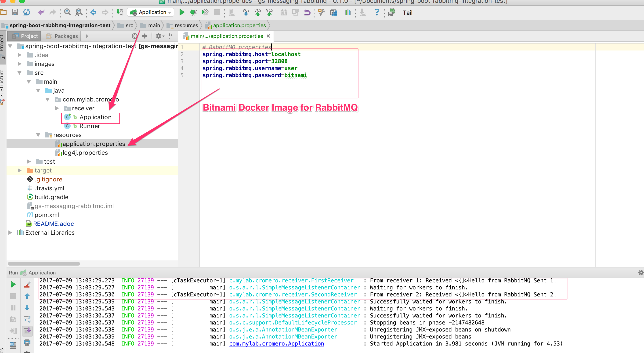Screen dimensions: 644x353
Task: Open pom.xml in the project tree
Action: (47, 215)
